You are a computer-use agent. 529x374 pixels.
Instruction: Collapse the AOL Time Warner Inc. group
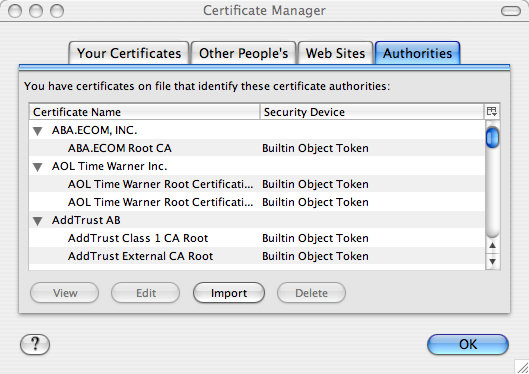tap(38, 167)
